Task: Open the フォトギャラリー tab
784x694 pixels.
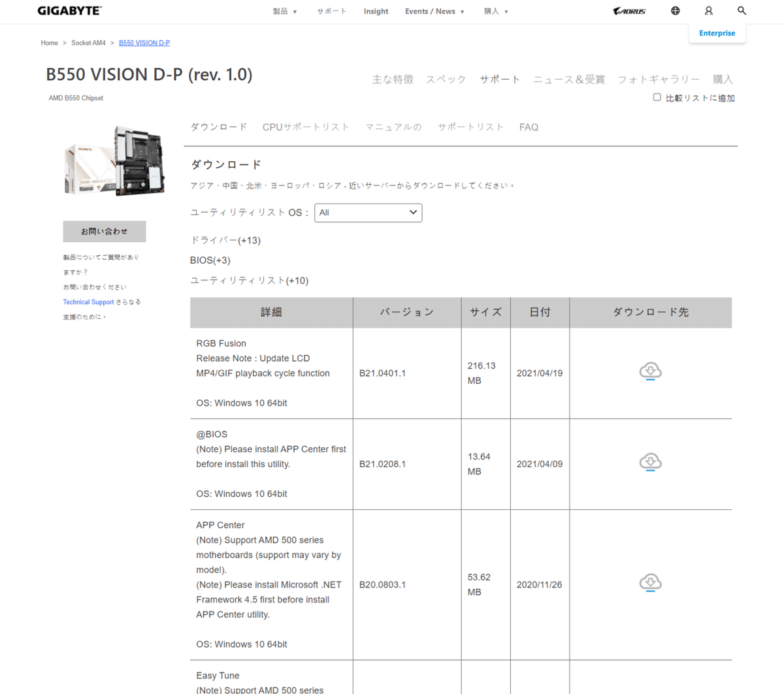Action: 659,79
